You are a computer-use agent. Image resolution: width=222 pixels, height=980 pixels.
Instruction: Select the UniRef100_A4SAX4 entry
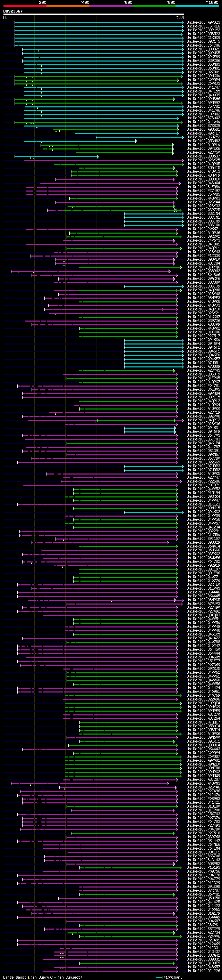(x=203, y=183)
